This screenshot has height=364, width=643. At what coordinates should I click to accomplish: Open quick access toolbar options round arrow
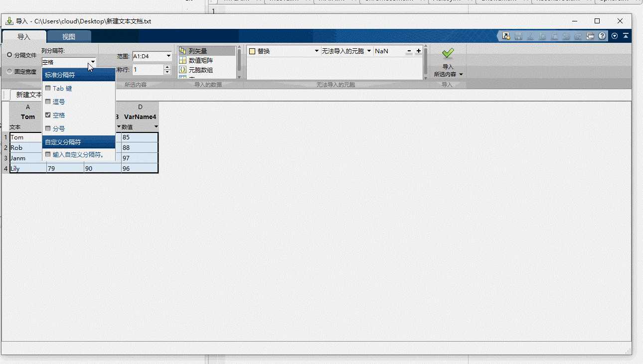pyautogui.click(x=615, y=36)
